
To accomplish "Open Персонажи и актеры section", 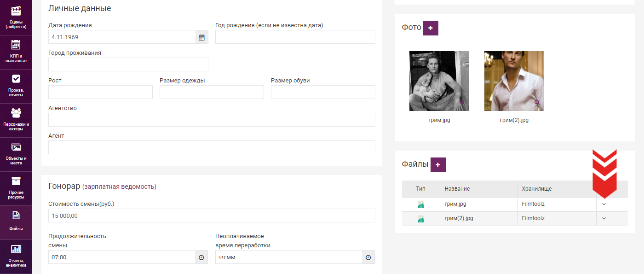I will coord(16,120).
